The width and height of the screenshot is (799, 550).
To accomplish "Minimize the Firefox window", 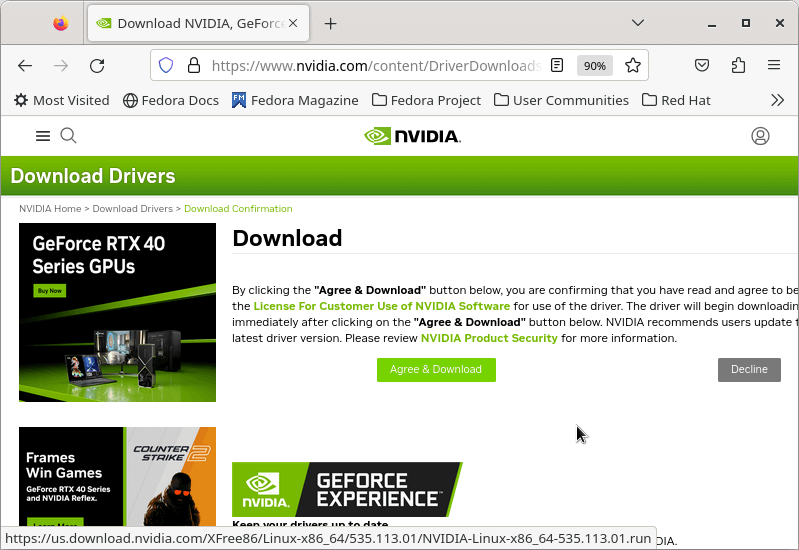I will pos(712,23).
